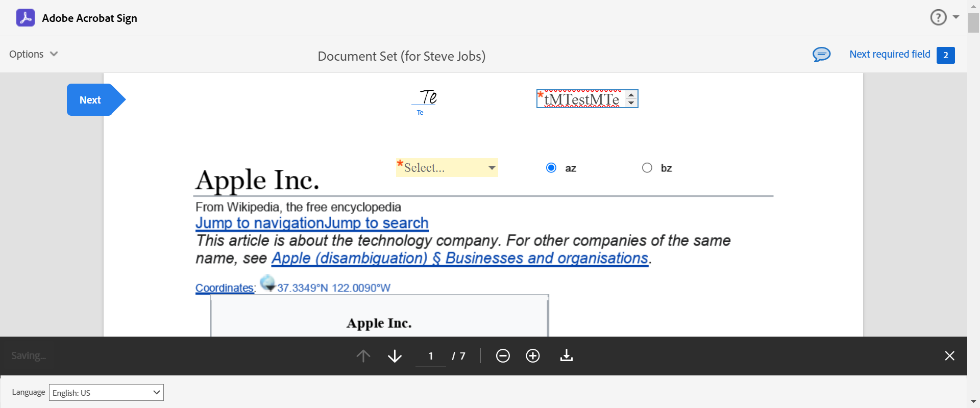Click the Apple Inc. infobox title
Viewport: 980px width, 408px height.
(x=379, y=323)
